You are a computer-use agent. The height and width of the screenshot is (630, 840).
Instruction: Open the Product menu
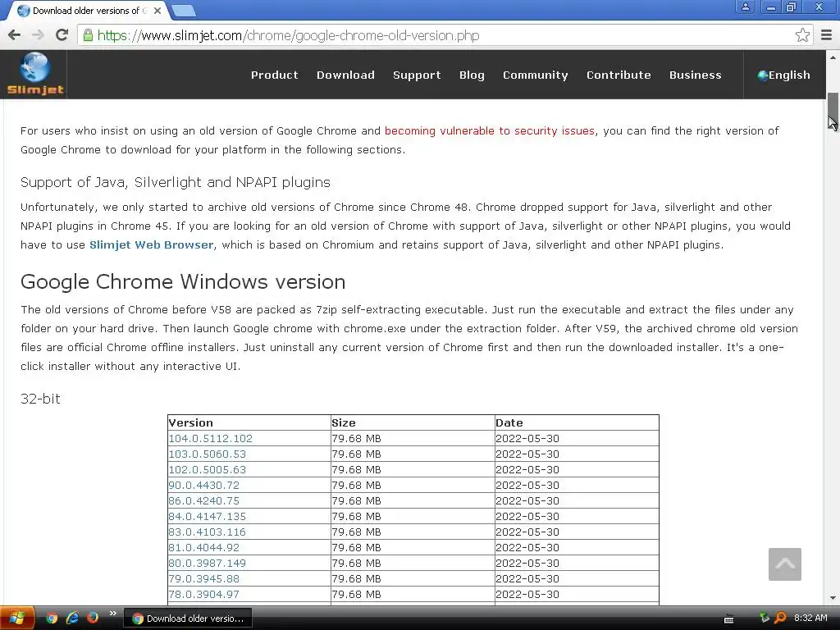pos(274,75)
